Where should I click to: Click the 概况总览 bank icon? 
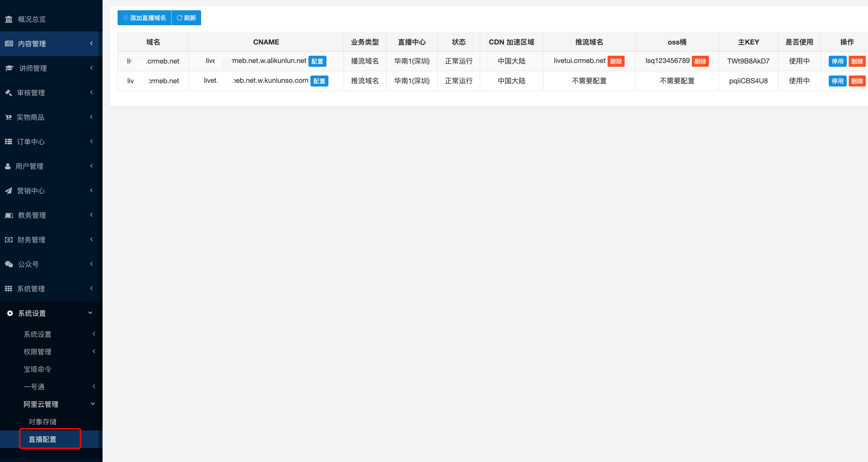click(9, 19)
